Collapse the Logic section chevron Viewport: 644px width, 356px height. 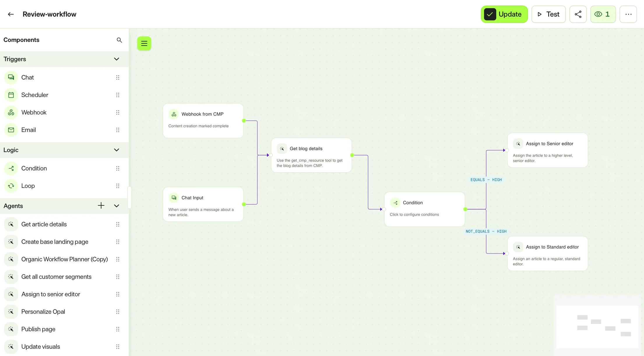[117, 150]
